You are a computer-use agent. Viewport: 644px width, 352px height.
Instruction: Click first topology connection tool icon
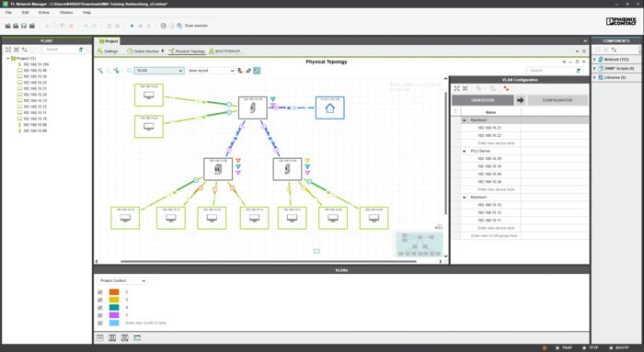coord(100,71)
